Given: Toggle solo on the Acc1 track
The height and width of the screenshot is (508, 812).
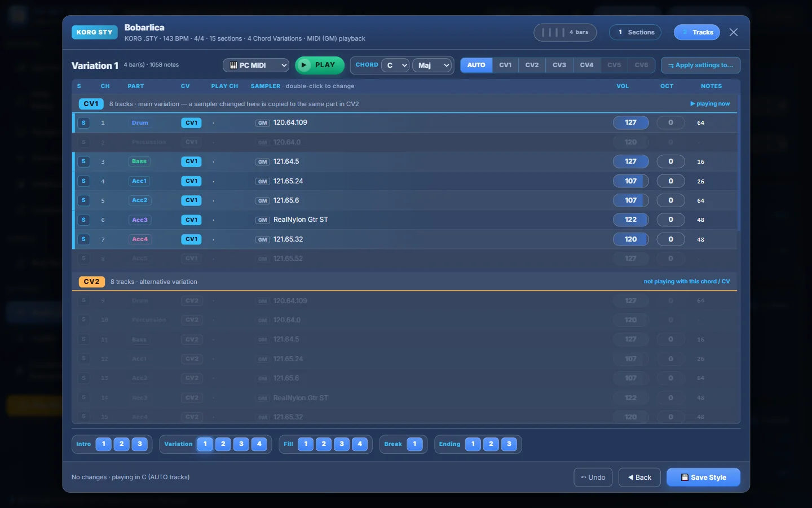Looking at the screenshot, I should (x=83, y=181).
